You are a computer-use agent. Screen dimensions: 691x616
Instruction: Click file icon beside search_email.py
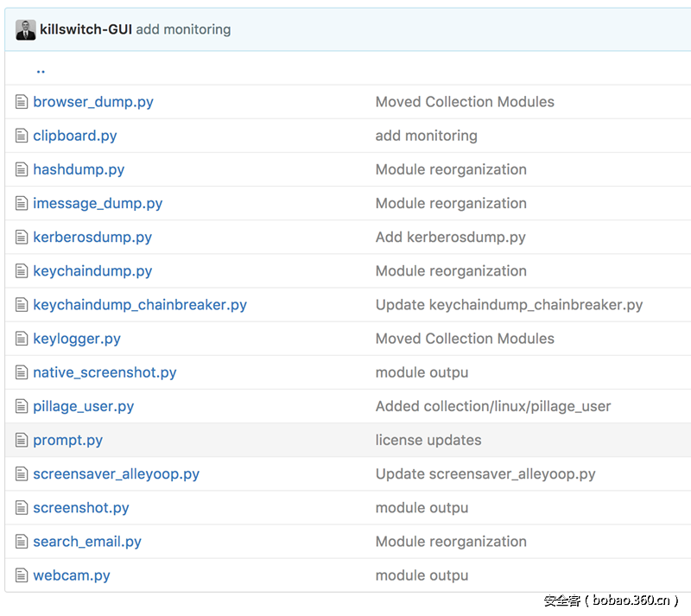pyautogui.click(x=22, y=542)
